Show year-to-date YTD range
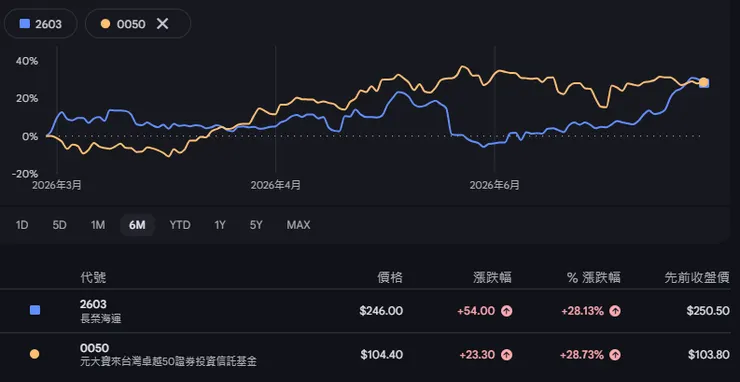 pos(180,225)
